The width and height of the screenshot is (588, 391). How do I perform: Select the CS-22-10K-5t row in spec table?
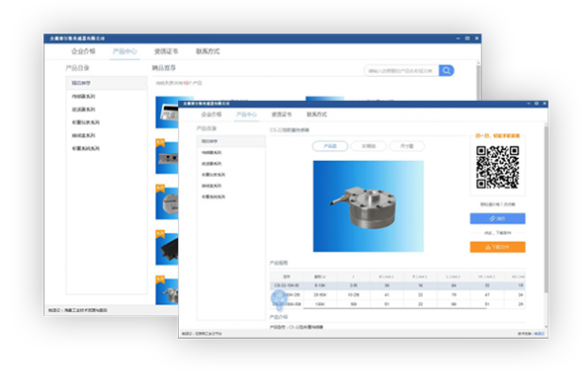tap(397, 285)
